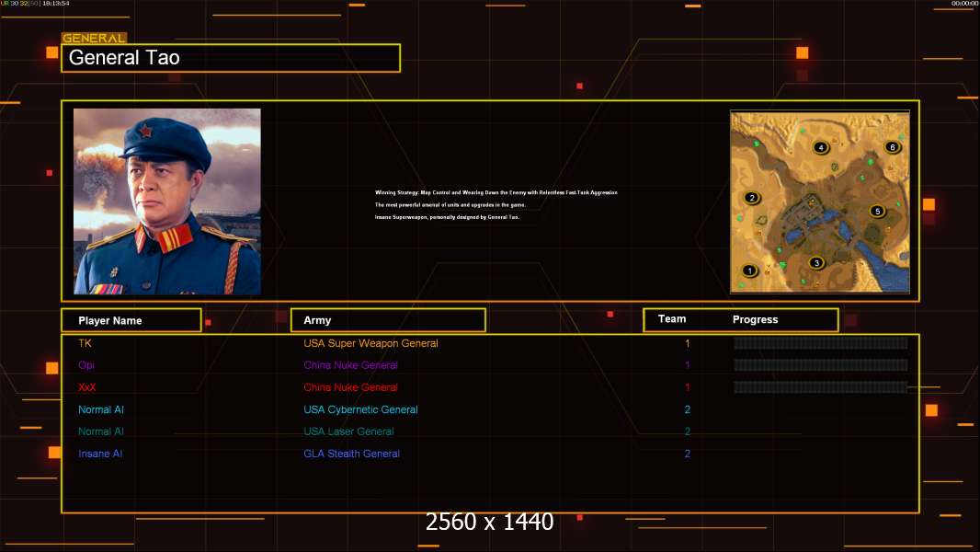The width and height of the screenshot is (980, 552).
Task: Click the 'Insane Superweapon' description line
Action: [x=447, y=217]
